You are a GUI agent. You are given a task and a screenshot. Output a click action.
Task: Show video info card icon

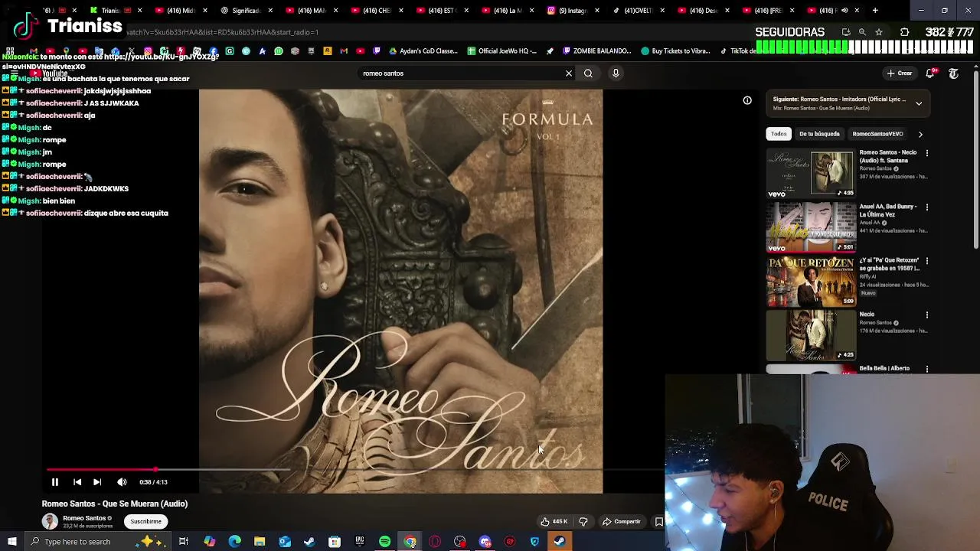(747, 100)
